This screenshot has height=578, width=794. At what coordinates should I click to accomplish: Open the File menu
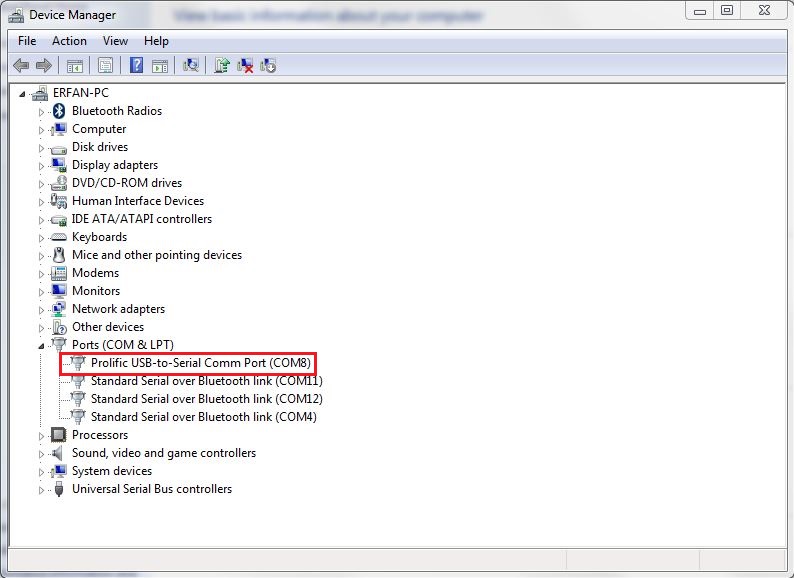(x=27, y=41)
